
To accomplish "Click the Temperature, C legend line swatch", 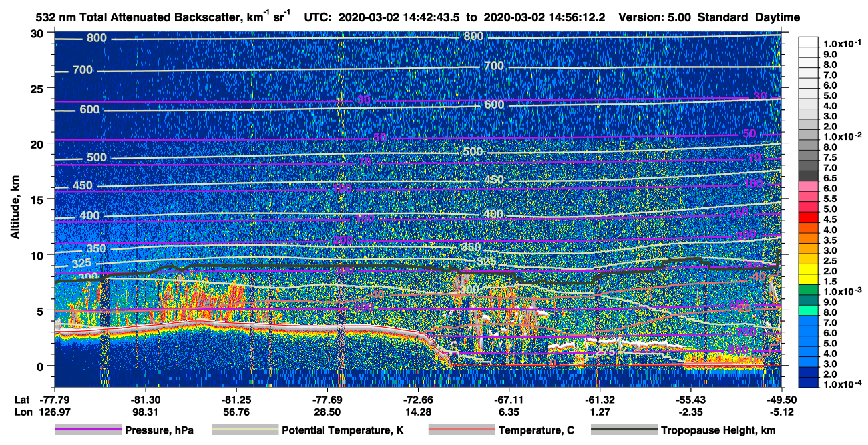I will click(461, 430).
